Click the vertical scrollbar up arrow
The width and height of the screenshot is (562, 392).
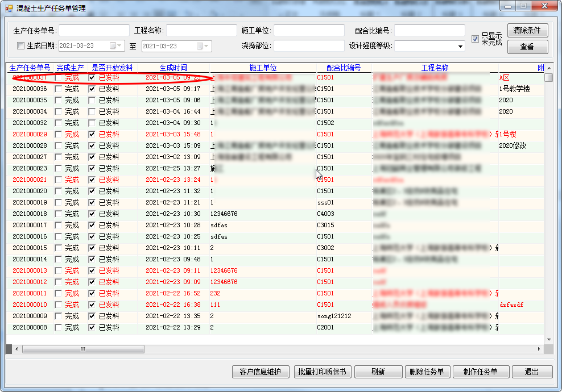coord(548,68)
